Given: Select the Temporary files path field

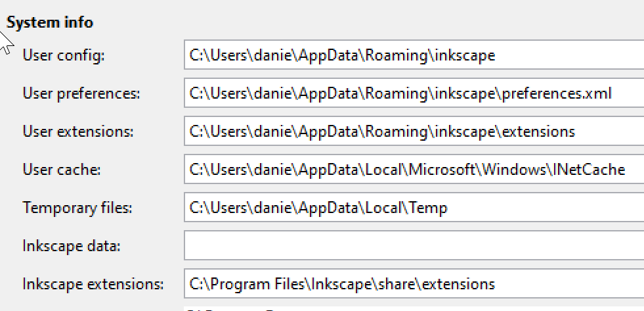Looking at the screenshot, I should tap(414, 207).
